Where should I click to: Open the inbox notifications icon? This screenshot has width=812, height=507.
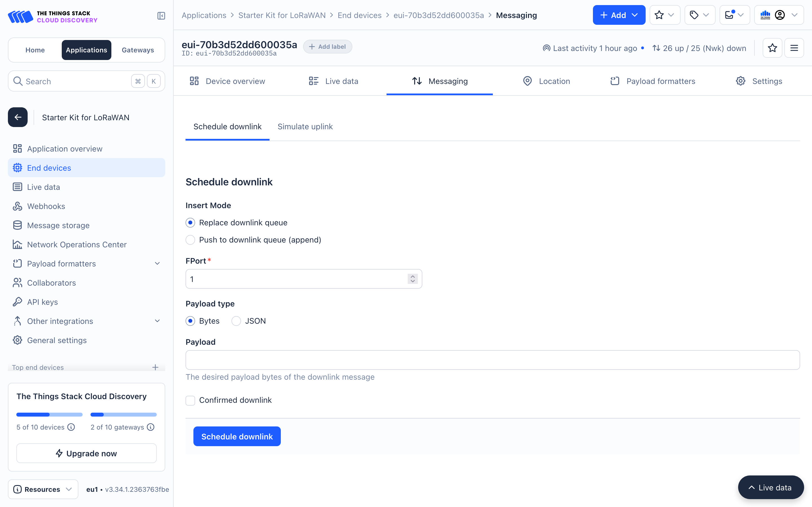(x=734, y=15)
